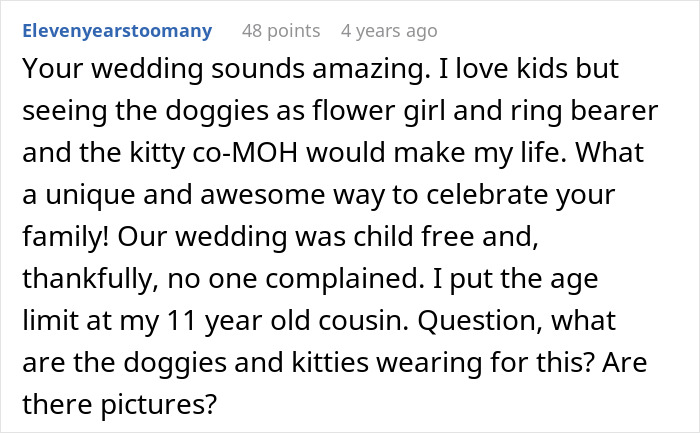Image resolution: width=700 pixels, height=433 pixels.
Task: Open the Elevenyearstoomany user profile
Action: [116, 30]
